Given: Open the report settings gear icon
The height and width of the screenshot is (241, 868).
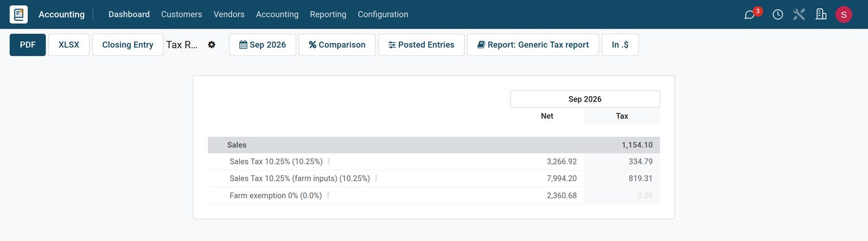Looking at the screenshot, I should tap(212, 45).
